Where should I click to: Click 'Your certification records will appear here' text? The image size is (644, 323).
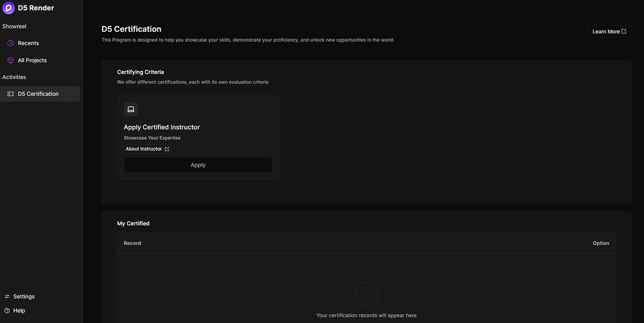(x=366, y=316)
